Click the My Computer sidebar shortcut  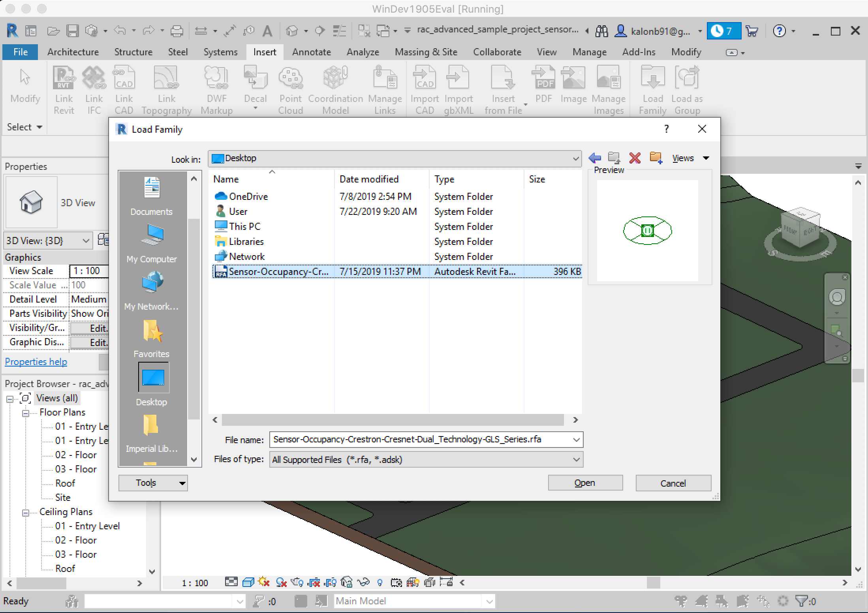coord(152,242)
